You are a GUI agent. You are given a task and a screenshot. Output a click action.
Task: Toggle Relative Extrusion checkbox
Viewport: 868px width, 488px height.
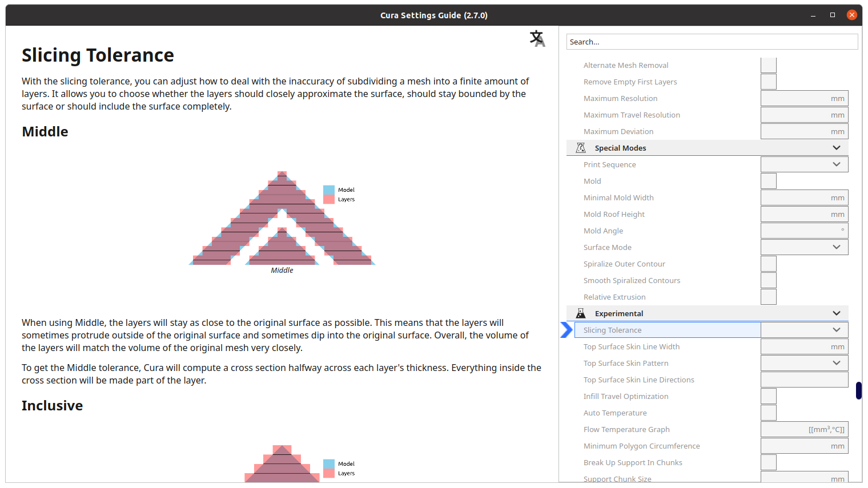click(x=769, y=297)
